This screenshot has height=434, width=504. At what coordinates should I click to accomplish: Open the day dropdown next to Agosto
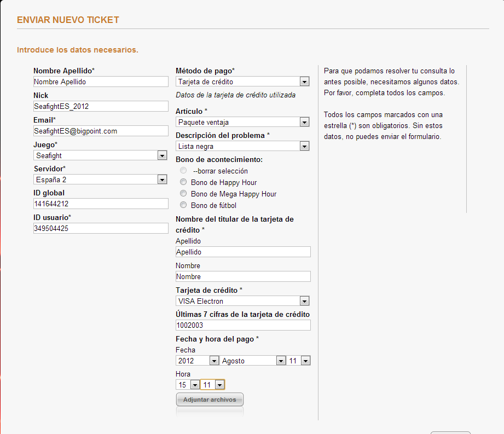click(x=299, y=361)
